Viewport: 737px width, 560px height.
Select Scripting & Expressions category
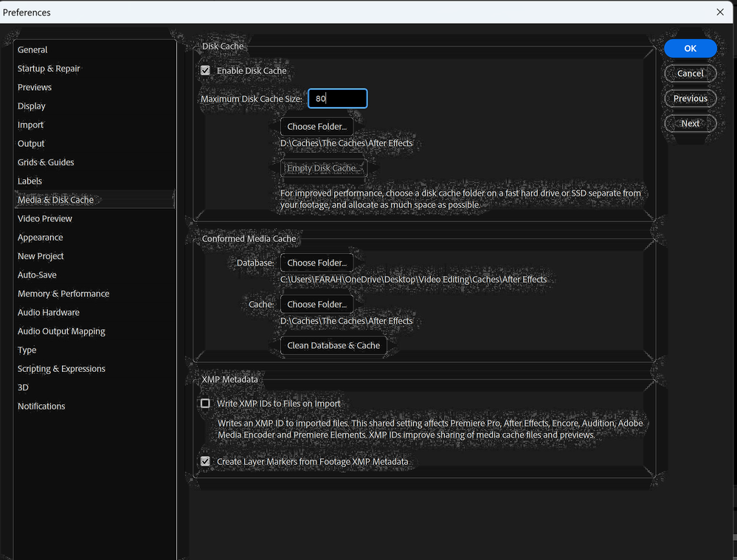coord(61,369)
